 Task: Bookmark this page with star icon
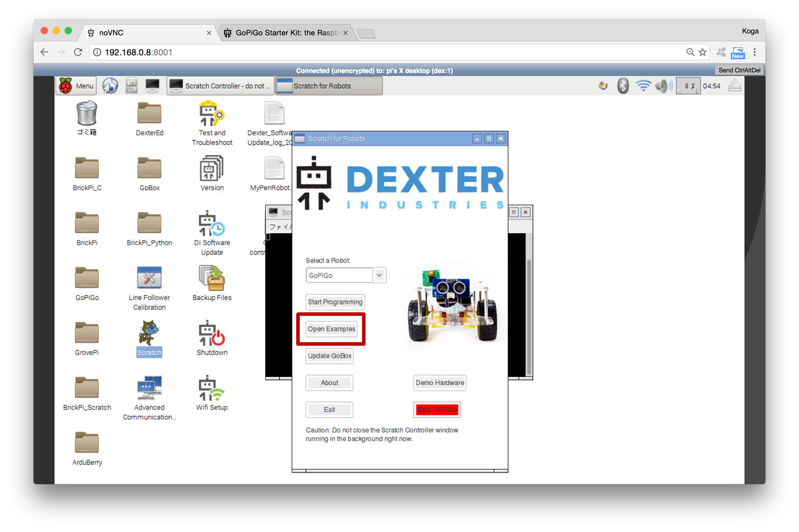703,52
